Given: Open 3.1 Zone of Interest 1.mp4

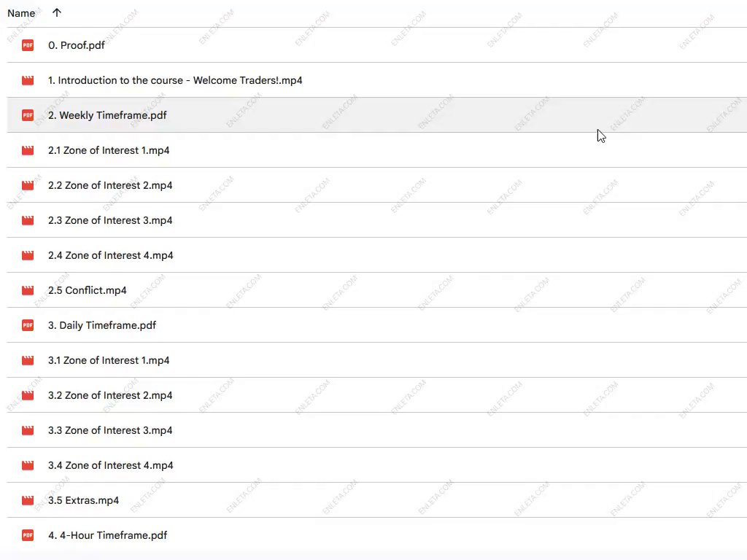Looking at the screenshot, I should (x=109, y=360).
